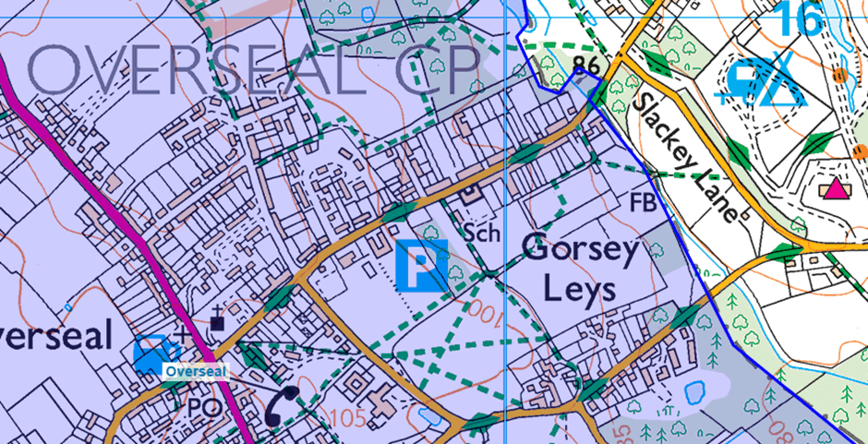Click the church with tower symbol

pos(218,319)
